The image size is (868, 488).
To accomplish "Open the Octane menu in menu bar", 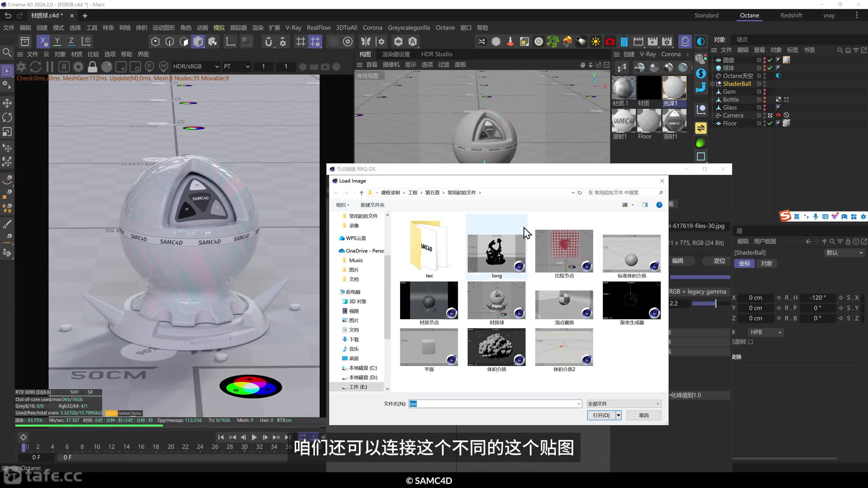I will click(445, 28).
